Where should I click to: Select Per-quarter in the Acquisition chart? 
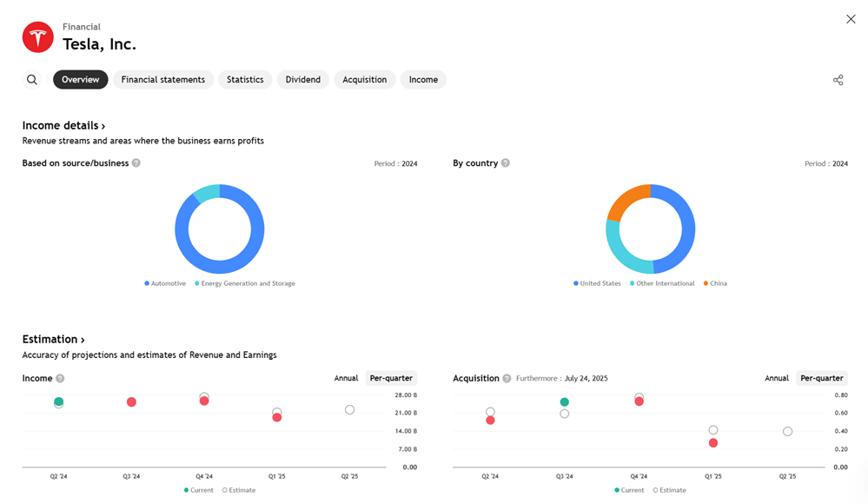[822, 378]
